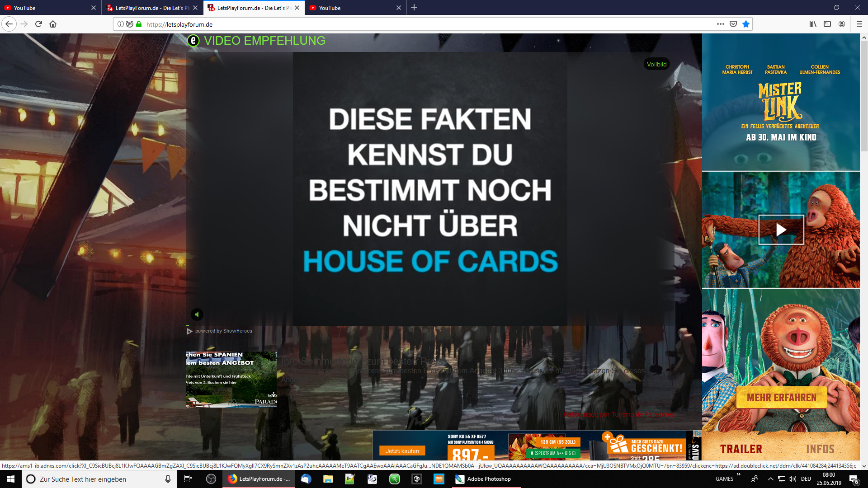Switch to the leftmost YouTube tab

point(51,8)
